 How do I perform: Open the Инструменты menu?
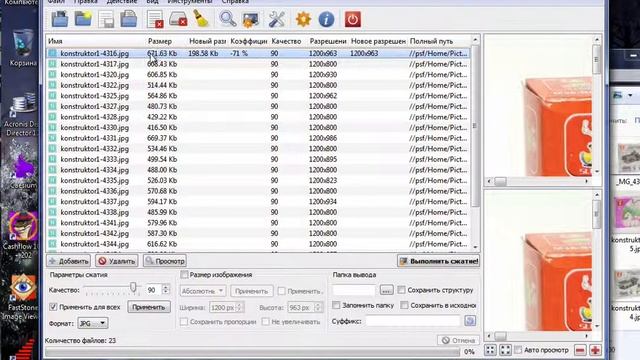[x=190, y=2]
